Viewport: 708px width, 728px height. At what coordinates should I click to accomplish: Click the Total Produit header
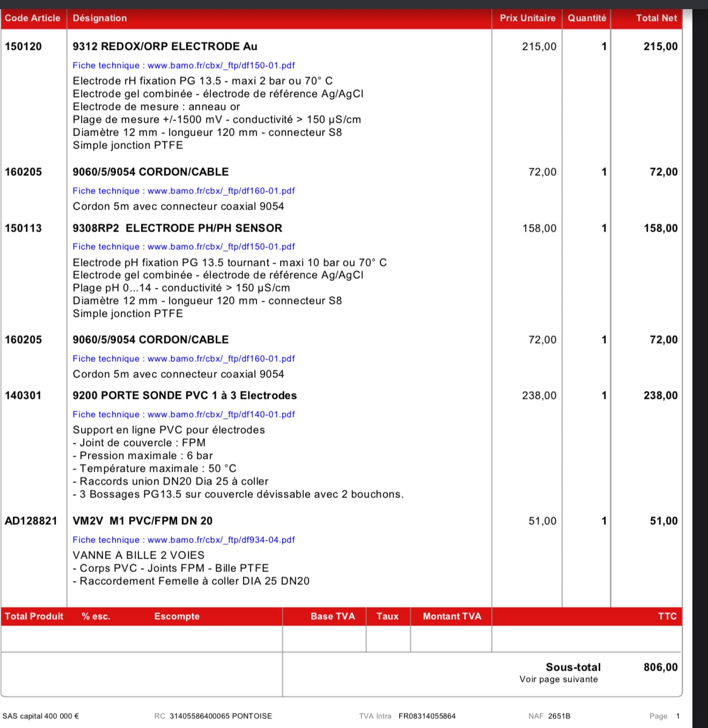[x=34, y=616]
